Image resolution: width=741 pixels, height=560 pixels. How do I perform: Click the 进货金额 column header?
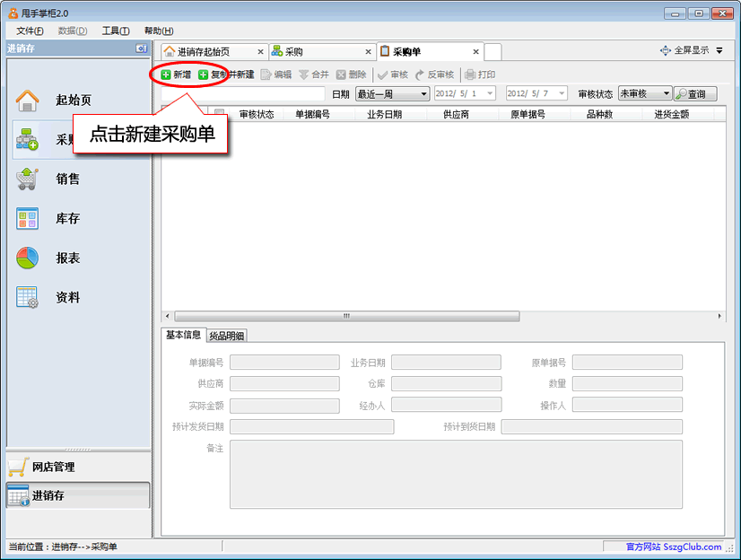(672, 114)
